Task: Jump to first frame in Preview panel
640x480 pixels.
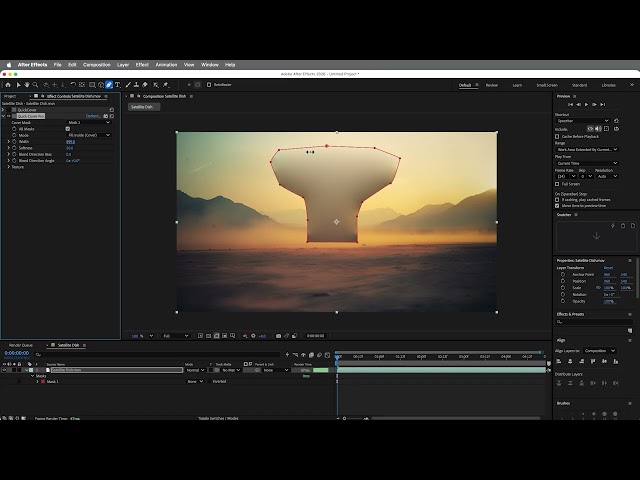Action: pyautogui.click(x=571, y=104)
